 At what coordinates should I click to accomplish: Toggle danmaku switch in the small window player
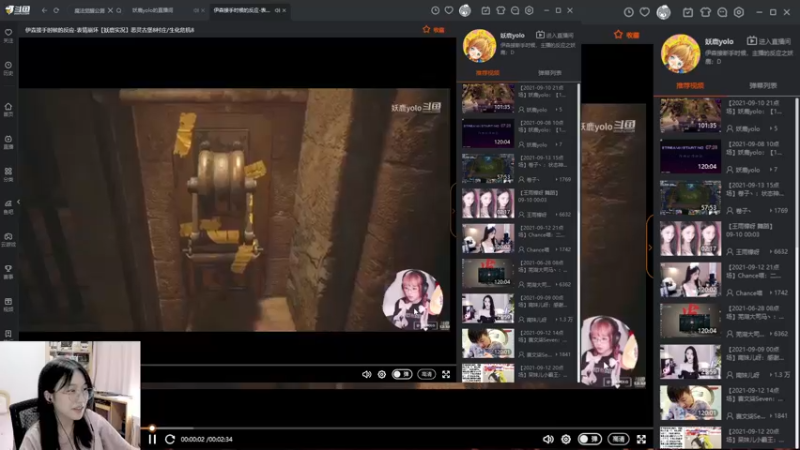[402, 374]
